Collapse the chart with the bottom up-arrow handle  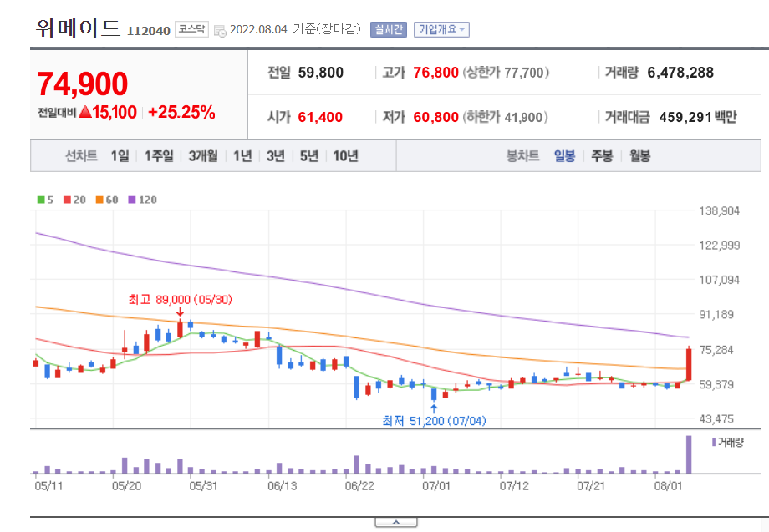coord(396,522)
